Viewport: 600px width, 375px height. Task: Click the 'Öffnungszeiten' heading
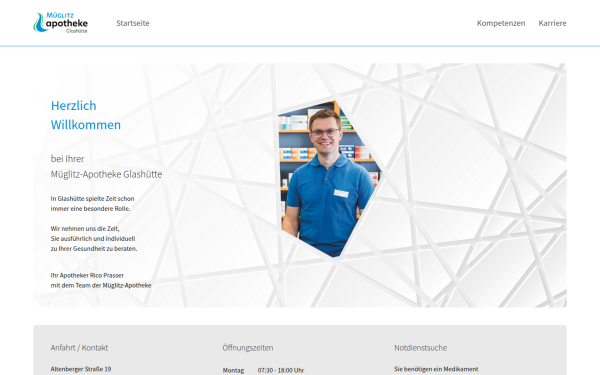tap(248, 348)
